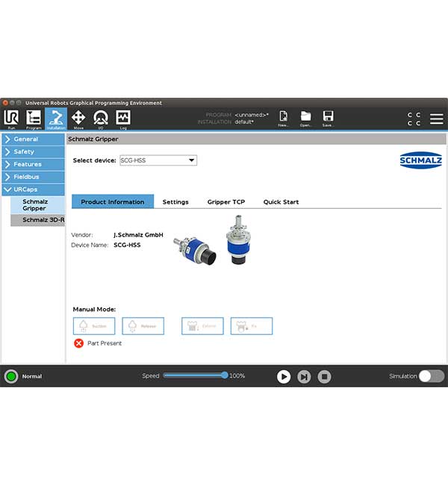Open the Program tab icon
Screen dimensions: 448x485
pos(34,118)
